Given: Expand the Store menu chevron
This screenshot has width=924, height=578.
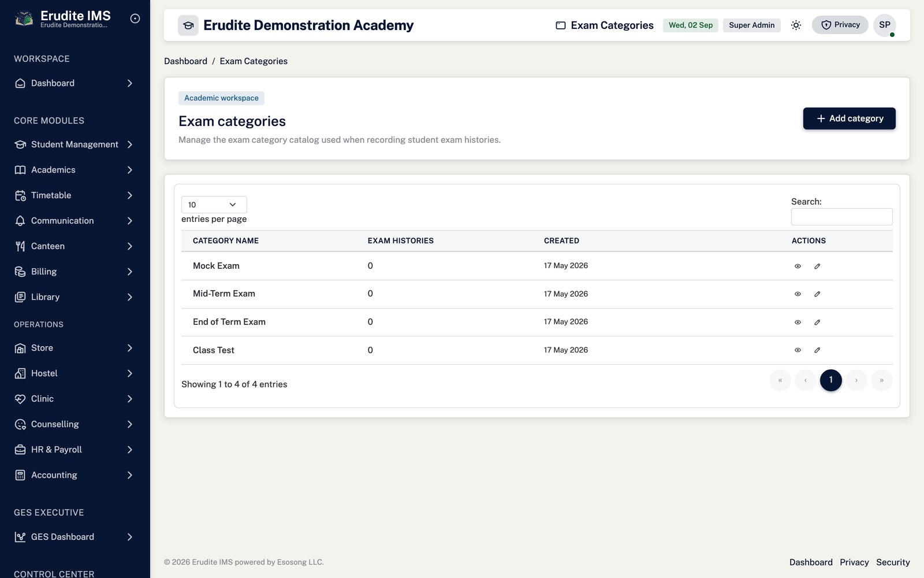Looking at the screenshot, I should pos(129,348).
